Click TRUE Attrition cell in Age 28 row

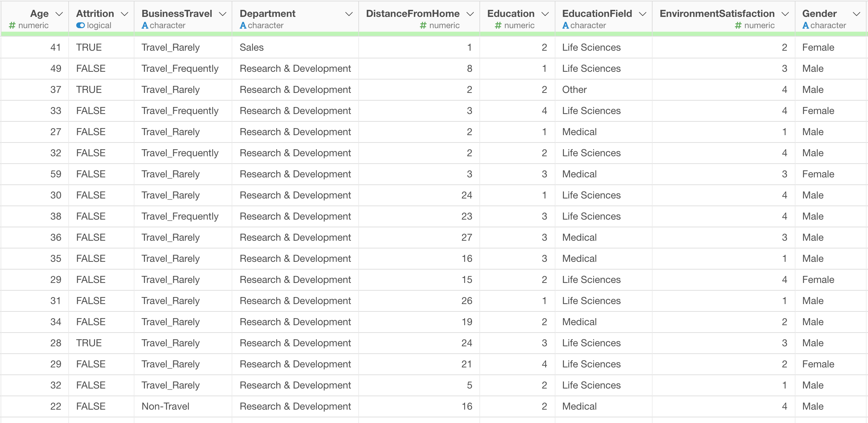[x=101, y=343]
